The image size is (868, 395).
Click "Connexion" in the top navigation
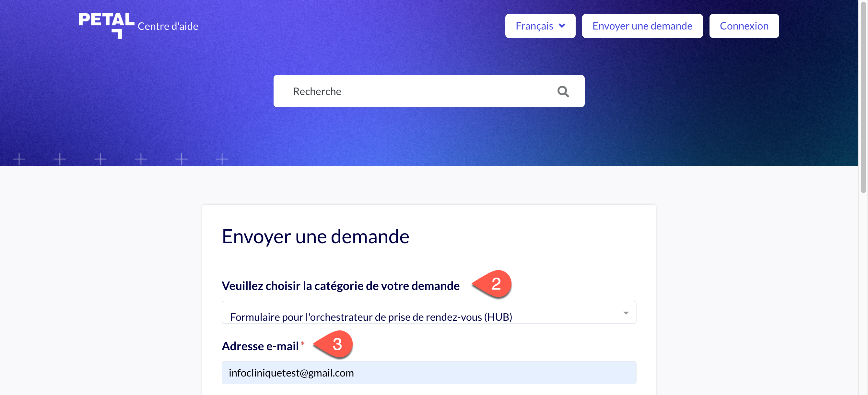coord(744,26)
